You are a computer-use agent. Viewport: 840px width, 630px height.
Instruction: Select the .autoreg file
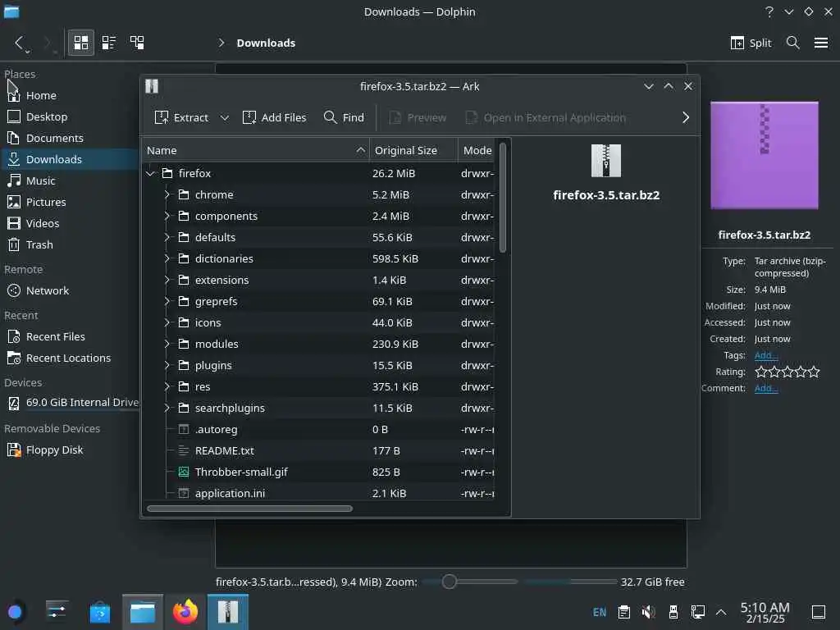319,430
